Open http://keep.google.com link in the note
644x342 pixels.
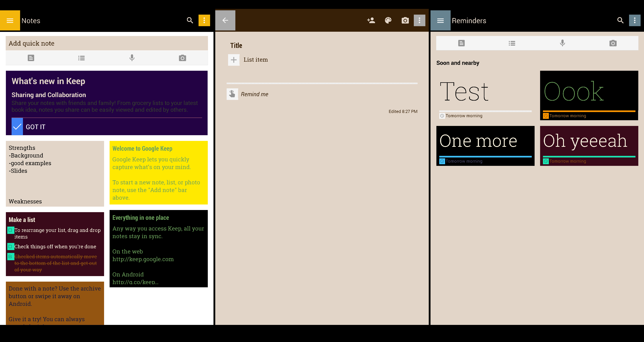[x=143, y=259]
